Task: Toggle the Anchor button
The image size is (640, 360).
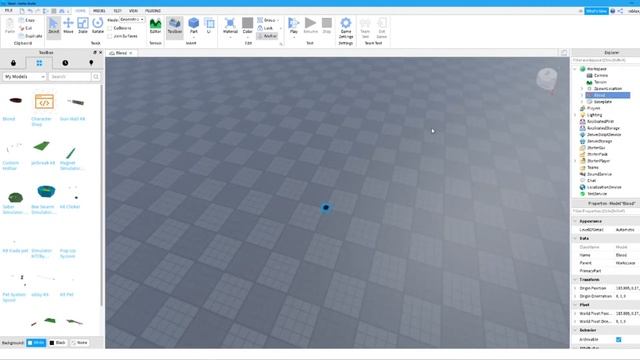Action: point(267,36)
